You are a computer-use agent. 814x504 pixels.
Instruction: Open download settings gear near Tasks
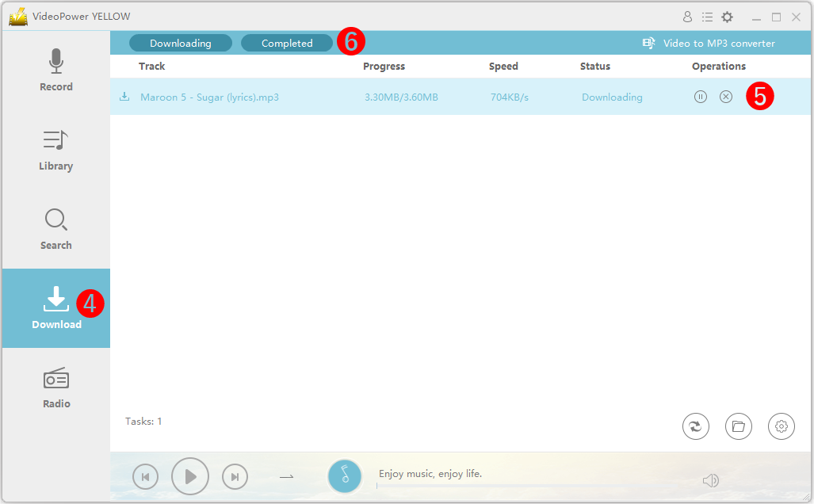click(782, 426)
